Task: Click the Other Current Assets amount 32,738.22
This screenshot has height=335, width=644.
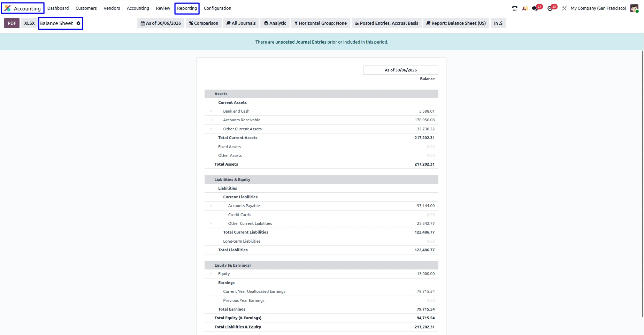Action: (426, 129)
